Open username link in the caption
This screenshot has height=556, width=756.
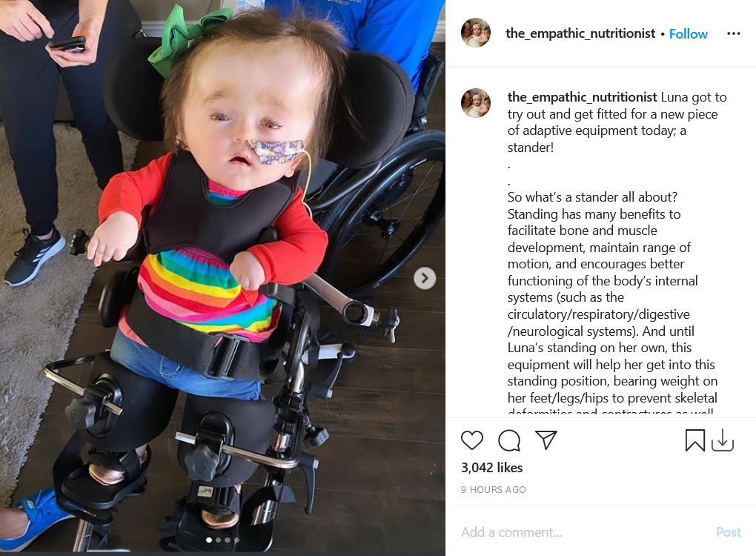582,97
